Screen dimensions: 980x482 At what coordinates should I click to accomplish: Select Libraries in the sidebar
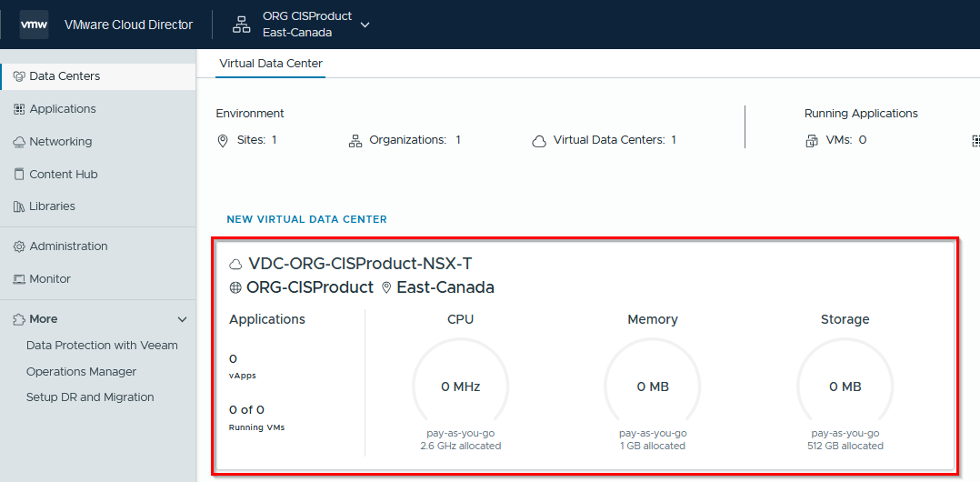53,206
